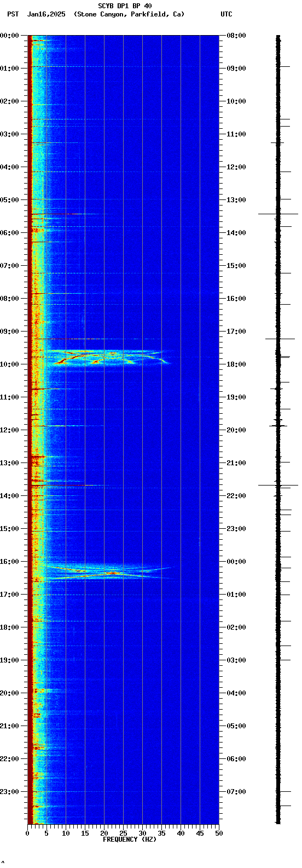Click the "PST" timezone label
302x868 pixels.
[13, 14]
